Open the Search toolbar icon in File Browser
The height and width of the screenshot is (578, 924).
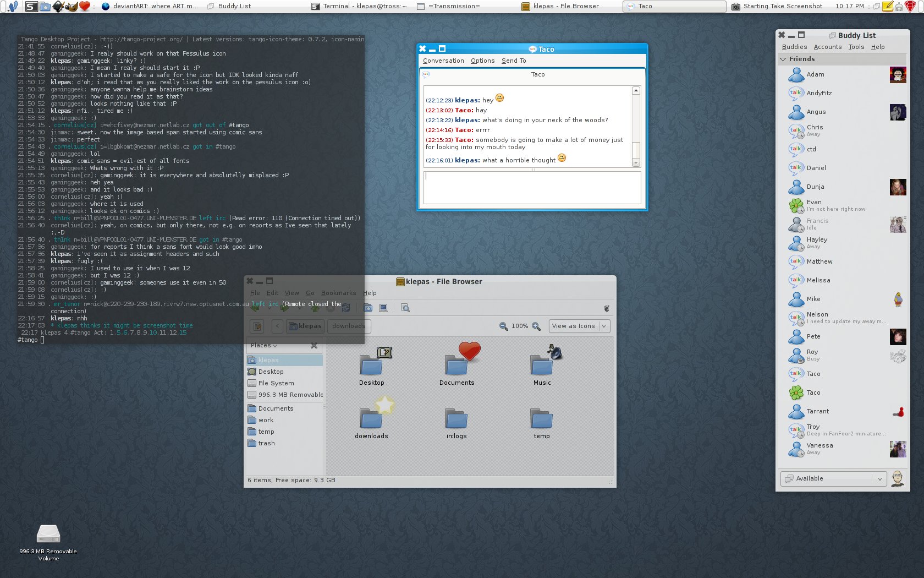tap(405, 308)
